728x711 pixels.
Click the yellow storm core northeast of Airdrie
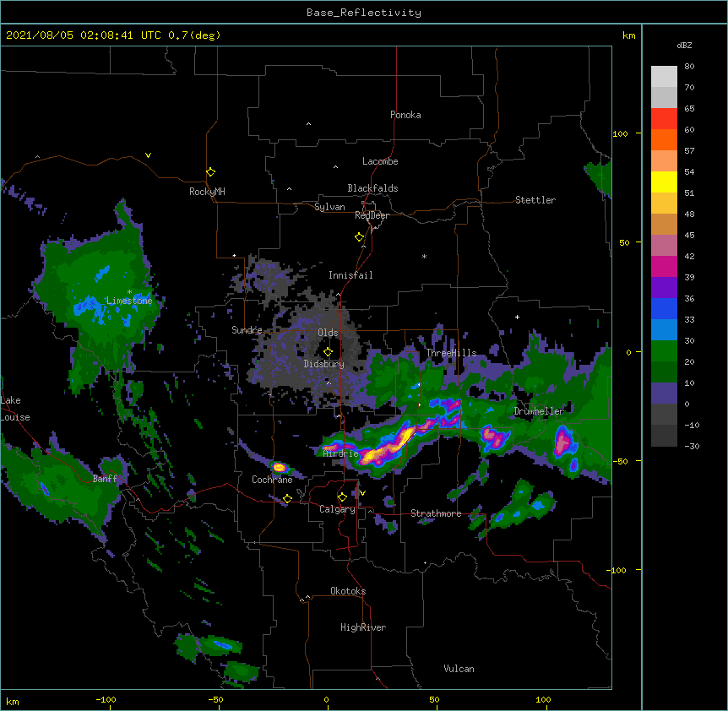pyautogui.click(x=388, y=448)
